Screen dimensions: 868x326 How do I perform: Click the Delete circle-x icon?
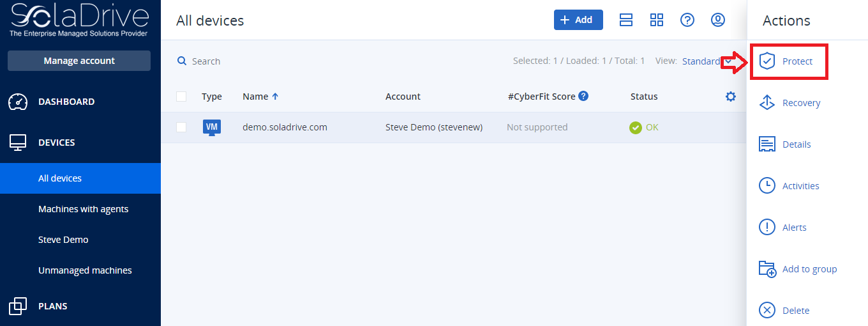pyautogui.click(x=767, y=311)
